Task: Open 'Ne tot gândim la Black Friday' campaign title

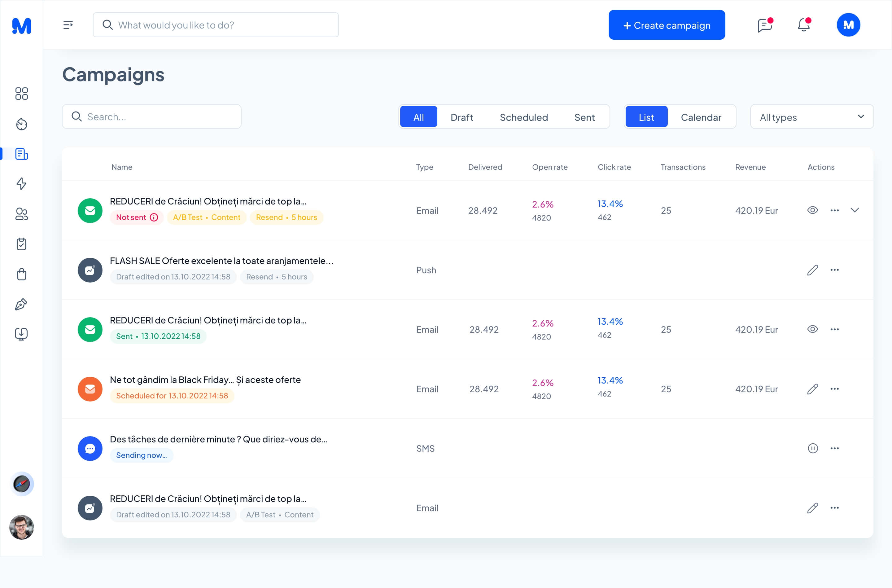Action: (205, 380)
